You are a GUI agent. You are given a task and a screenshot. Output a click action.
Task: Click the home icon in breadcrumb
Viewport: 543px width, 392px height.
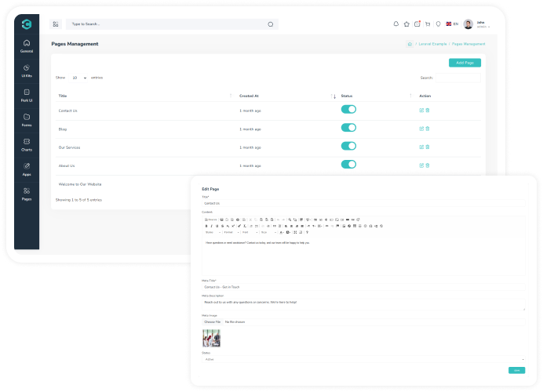tap(410, 44)
